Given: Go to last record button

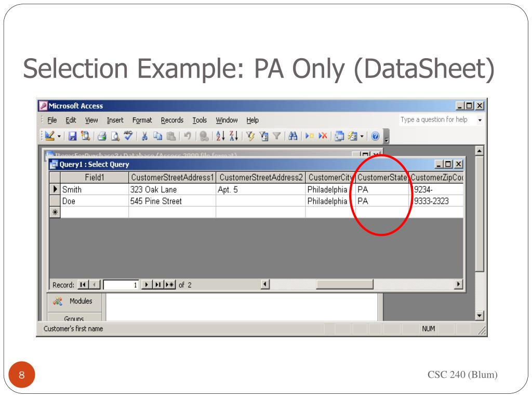Looking at the screenshot, I should click(158, 285).
